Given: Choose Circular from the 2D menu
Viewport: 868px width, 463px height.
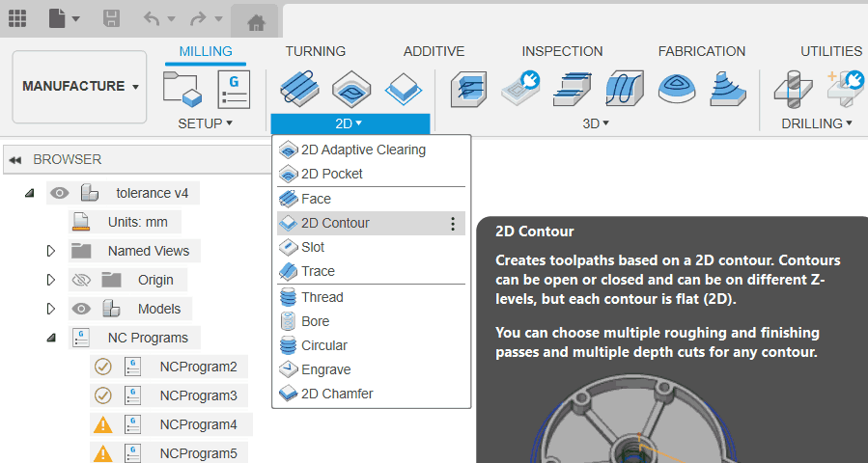Looking at the screenshot, I should pyautogui.click(x=371, y=345).
